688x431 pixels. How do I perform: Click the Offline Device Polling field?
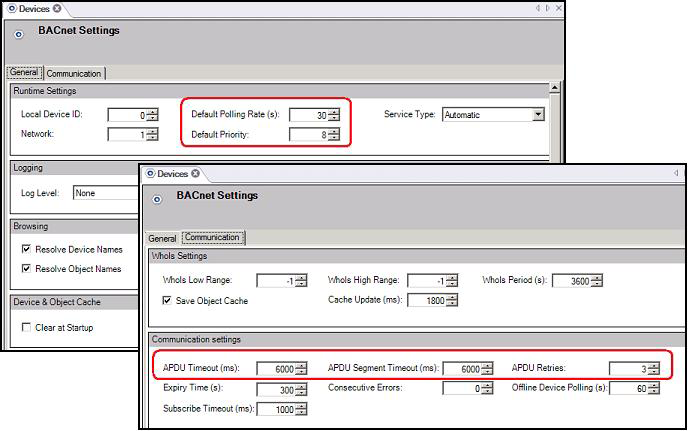[x=628, y=388]
